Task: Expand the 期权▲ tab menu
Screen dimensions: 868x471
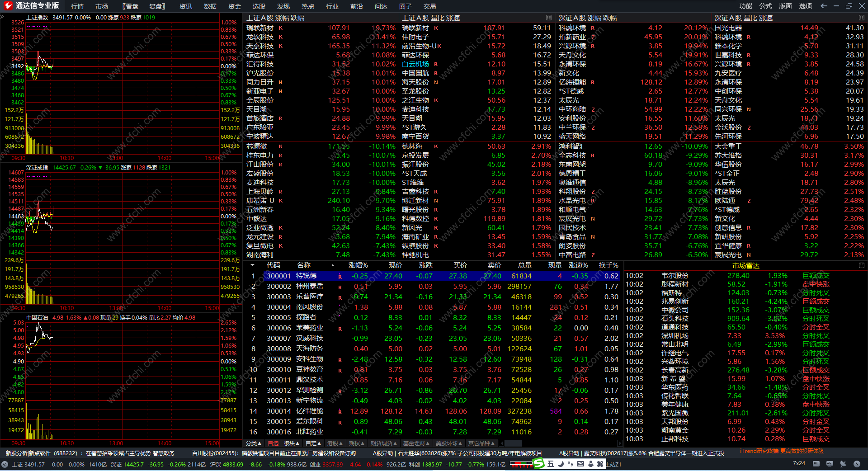Action: coord(357,443)
